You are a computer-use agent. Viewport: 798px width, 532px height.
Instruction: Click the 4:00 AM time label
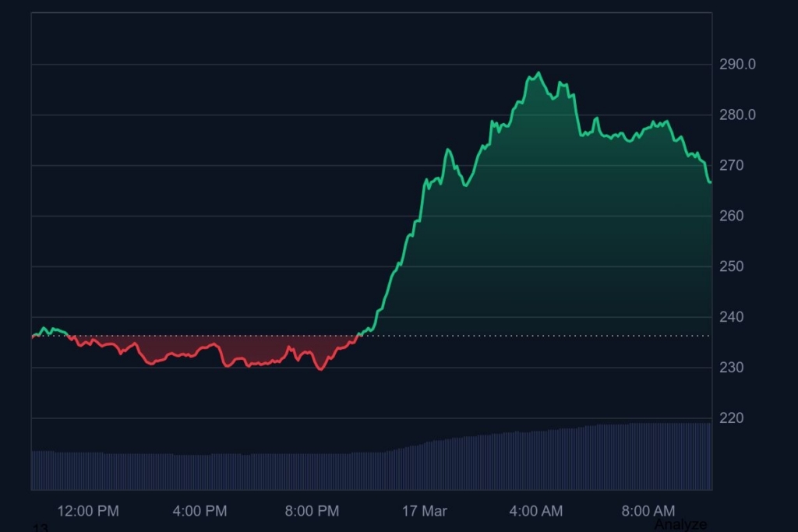point(535,511)
